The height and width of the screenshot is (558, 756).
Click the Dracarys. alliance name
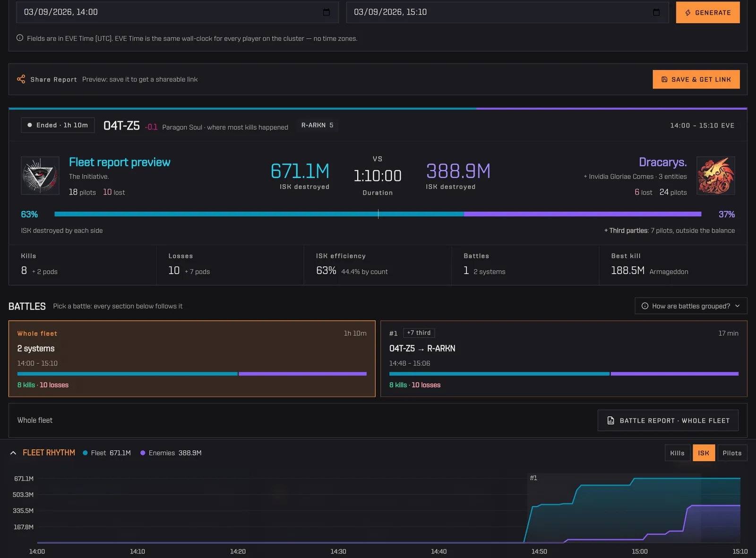pos(662,162)
